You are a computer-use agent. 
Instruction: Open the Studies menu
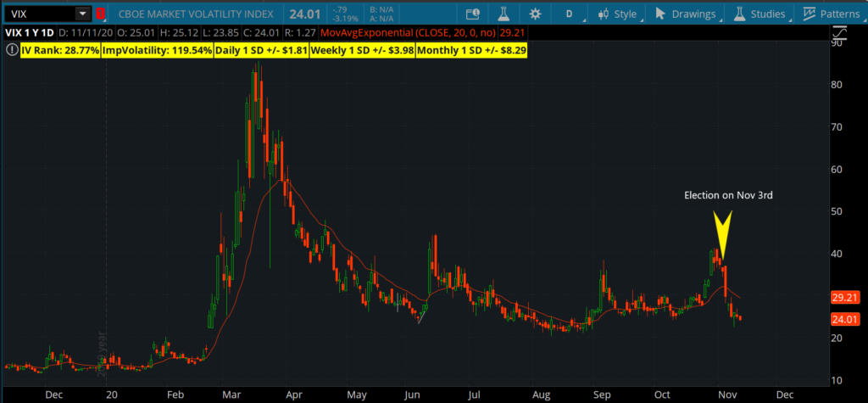[761, 14]
